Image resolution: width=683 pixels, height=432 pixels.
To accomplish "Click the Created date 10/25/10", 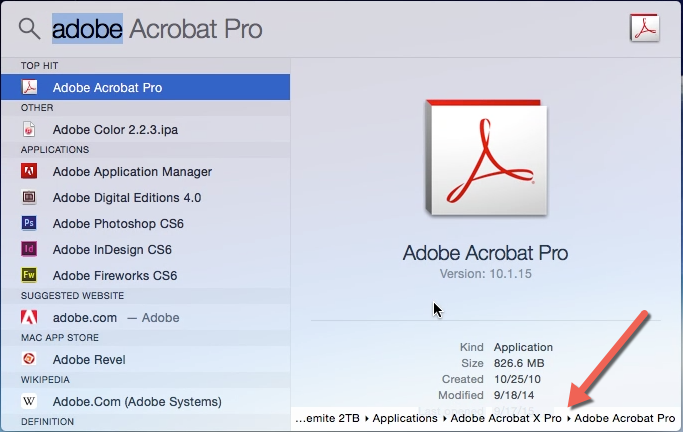I will [x=517, y=379].
